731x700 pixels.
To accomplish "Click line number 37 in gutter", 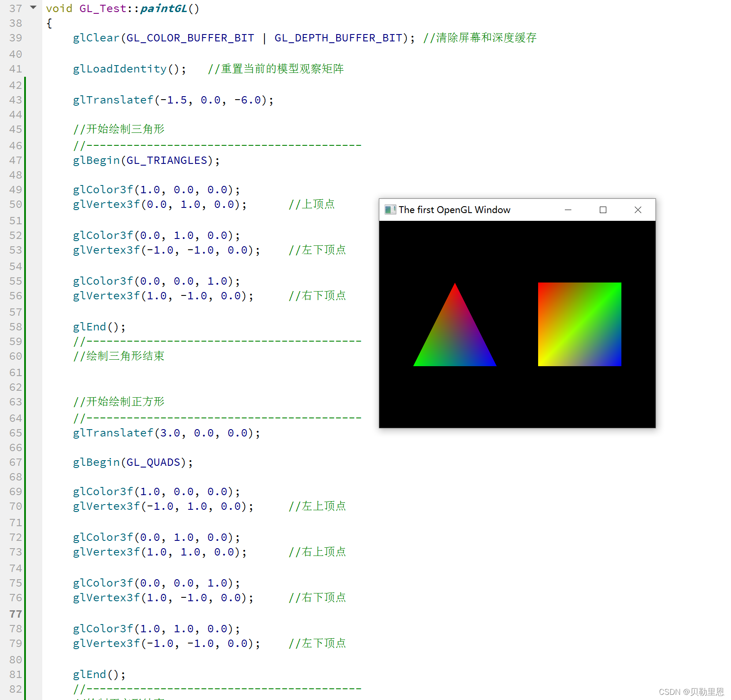I will [x=16, y=9].
